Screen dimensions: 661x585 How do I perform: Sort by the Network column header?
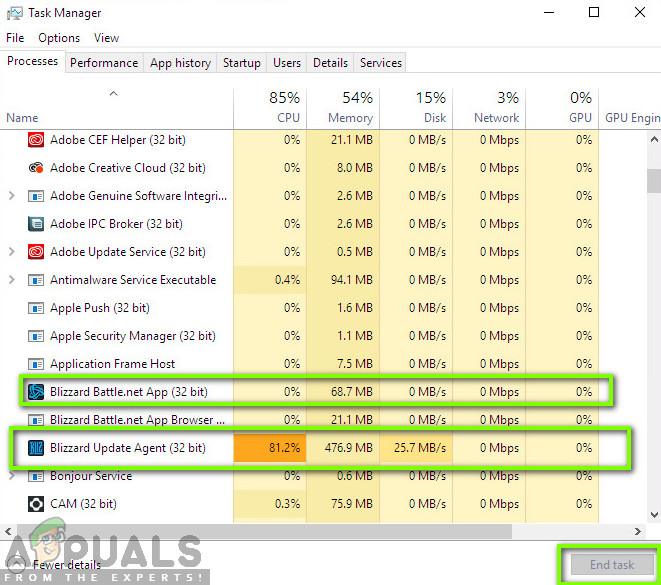489,107
